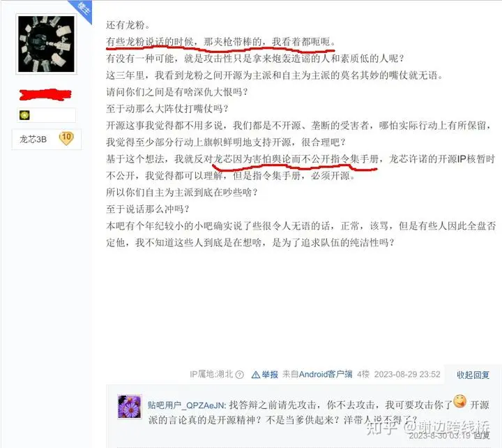Open the purple flower reply avatar
This screenshot has height=448, width=502.
(130, 406)
